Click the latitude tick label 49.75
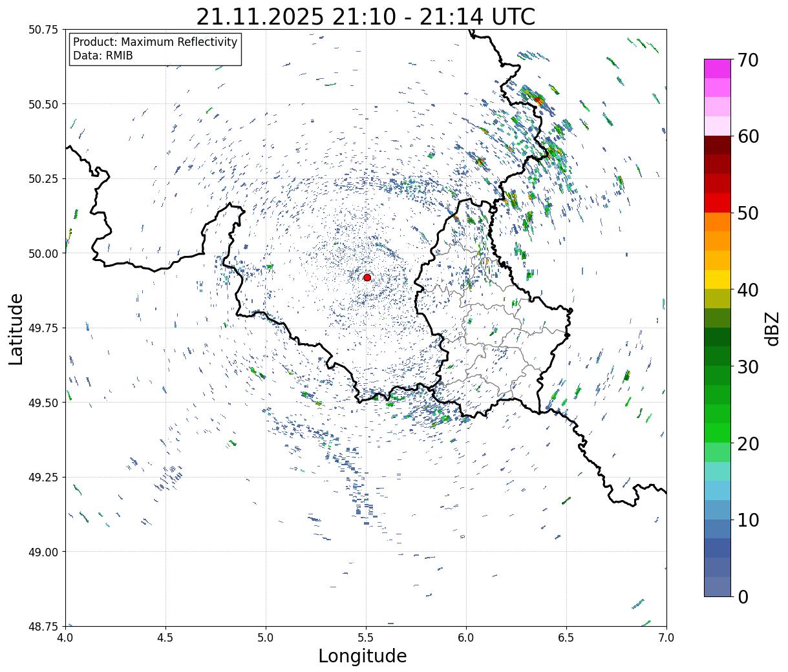788x672 pixels. (43, 328)
